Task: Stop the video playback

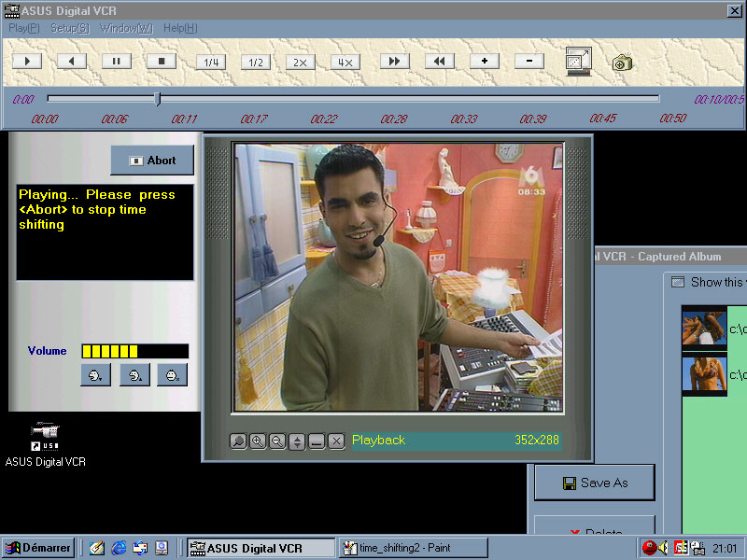Action: (x=162, y=62)
